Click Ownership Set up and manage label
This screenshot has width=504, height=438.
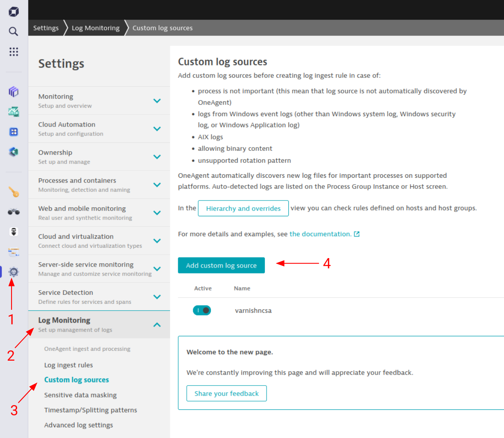coord(64,157)
